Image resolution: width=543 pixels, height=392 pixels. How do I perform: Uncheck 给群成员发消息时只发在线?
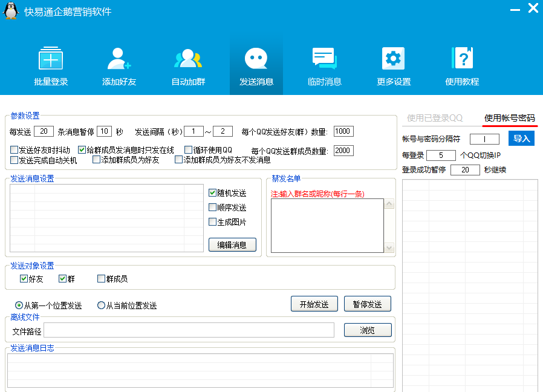pyautogui.click(x=82, y=150)
